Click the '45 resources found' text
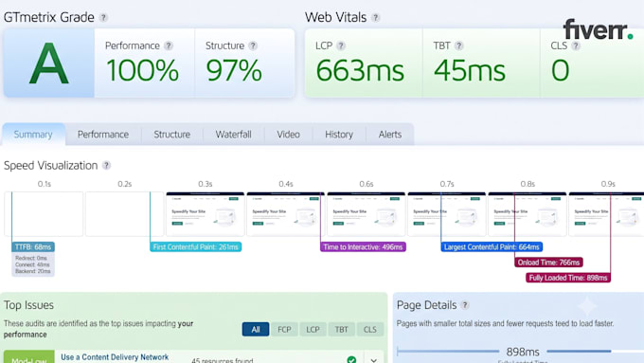The height and width of the screenshot is (363, 644). coord(223,360)
